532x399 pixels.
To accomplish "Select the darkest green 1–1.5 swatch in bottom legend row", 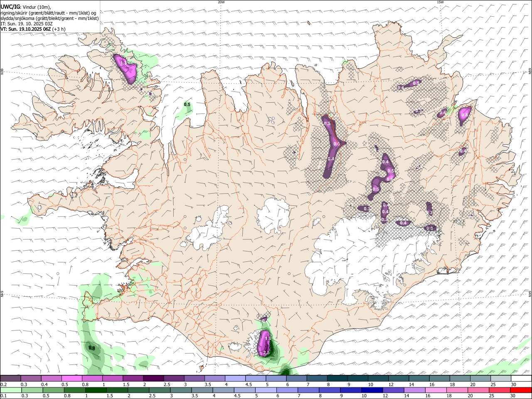I will [x=96, y=390].
